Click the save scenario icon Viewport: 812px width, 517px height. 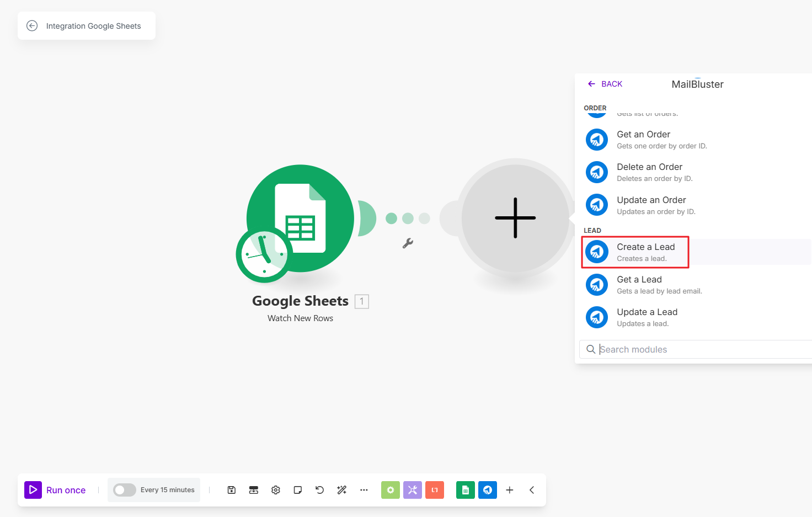coord(232,490)
